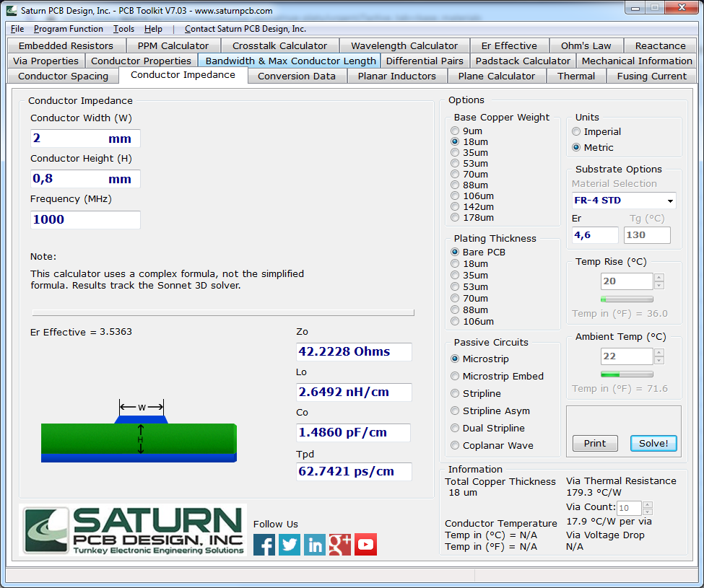Open the LinkedIn social icon
This screenshot has width=704, height=588.
pyautogui.click(x=315, y=545)
